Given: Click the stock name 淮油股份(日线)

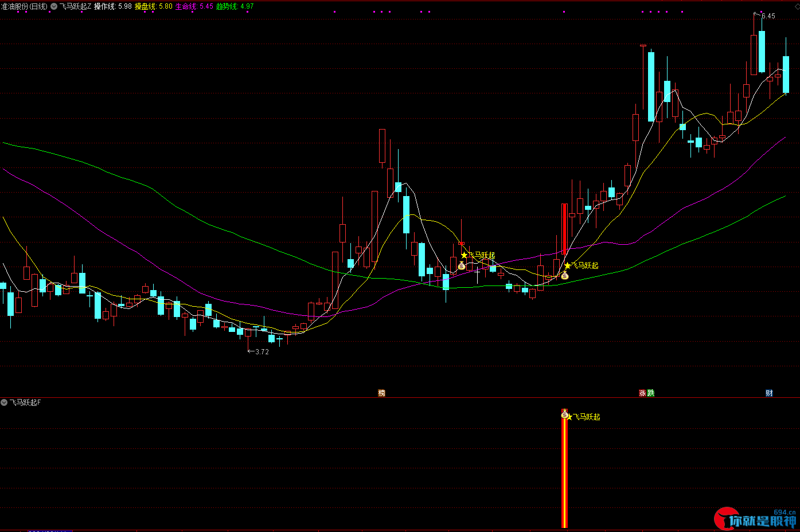Looking at the screenshot, I should point(25,6).
